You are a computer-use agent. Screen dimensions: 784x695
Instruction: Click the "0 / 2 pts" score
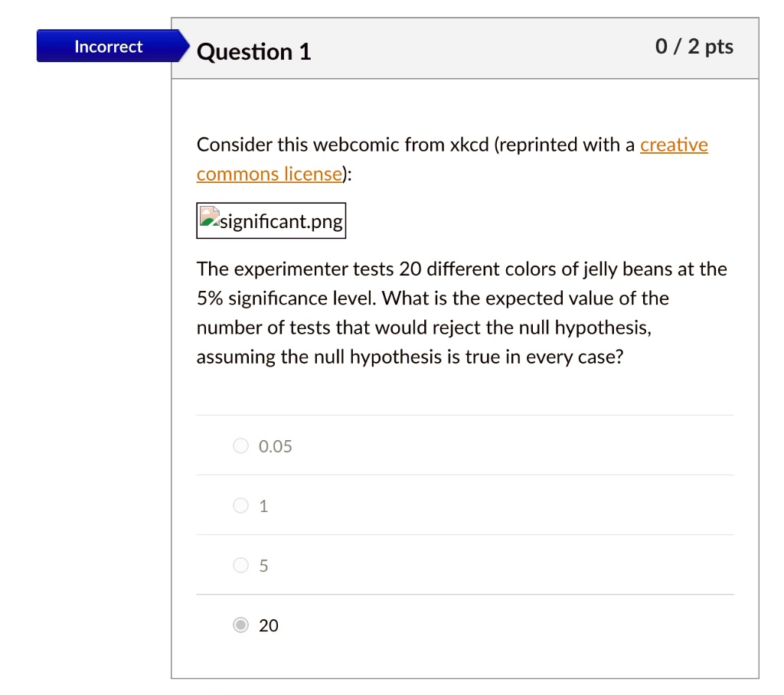694,47
